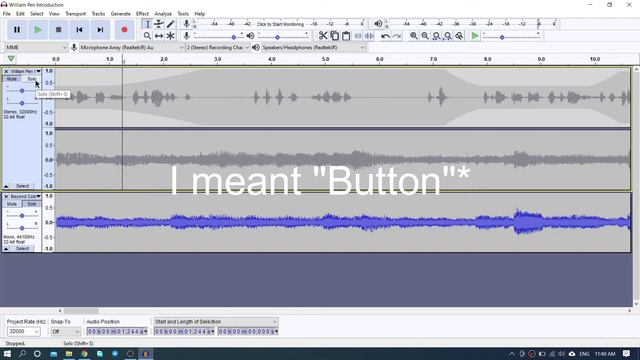The image size is (640, 360).
Task: Open the Effect menu
Action: click(142, 13)
